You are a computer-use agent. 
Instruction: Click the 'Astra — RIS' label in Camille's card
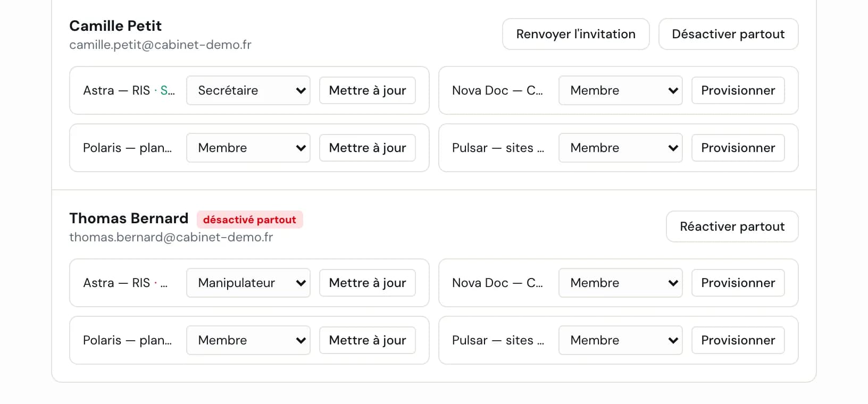pos(116,90)
